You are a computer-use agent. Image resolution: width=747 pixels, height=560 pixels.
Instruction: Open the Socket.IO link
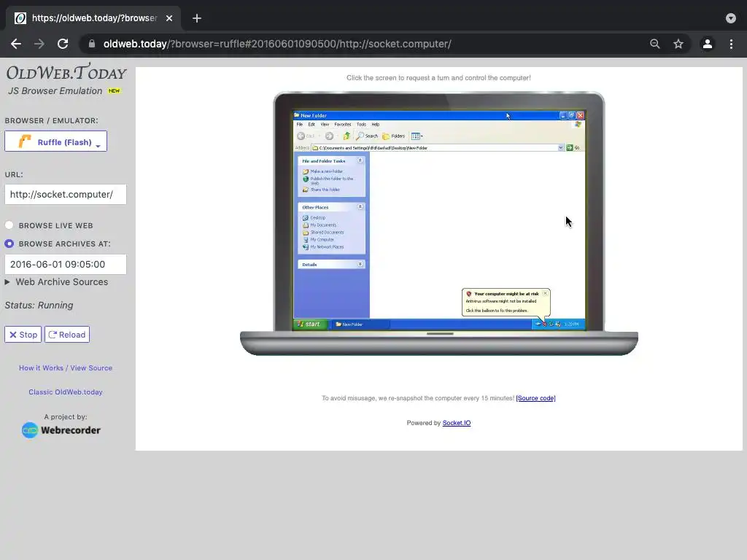coord(457,423)
